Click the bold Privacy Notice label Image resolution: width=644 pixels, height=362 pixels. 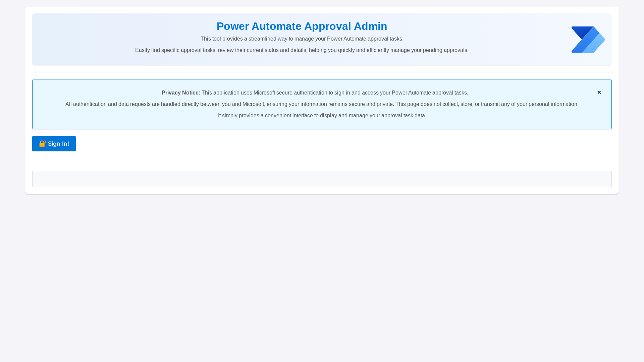pyautogui.click(x=181, y=93)
